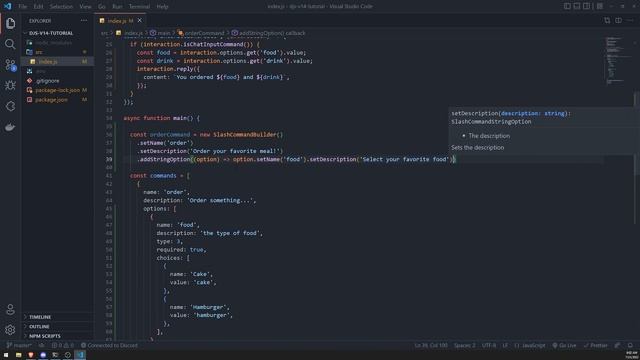The image size is (640, 360).
Task: Close the index.js editor tab
Action: (x=140, y=20)
